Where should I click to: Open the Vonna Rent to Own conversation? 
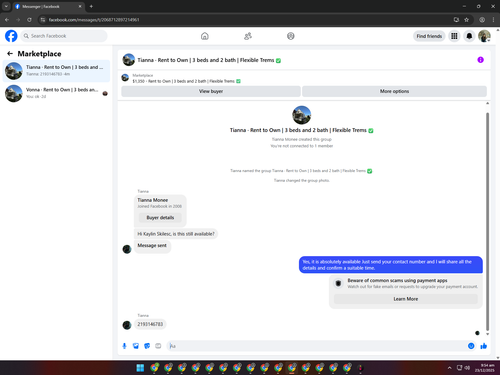tap(56, 93)
